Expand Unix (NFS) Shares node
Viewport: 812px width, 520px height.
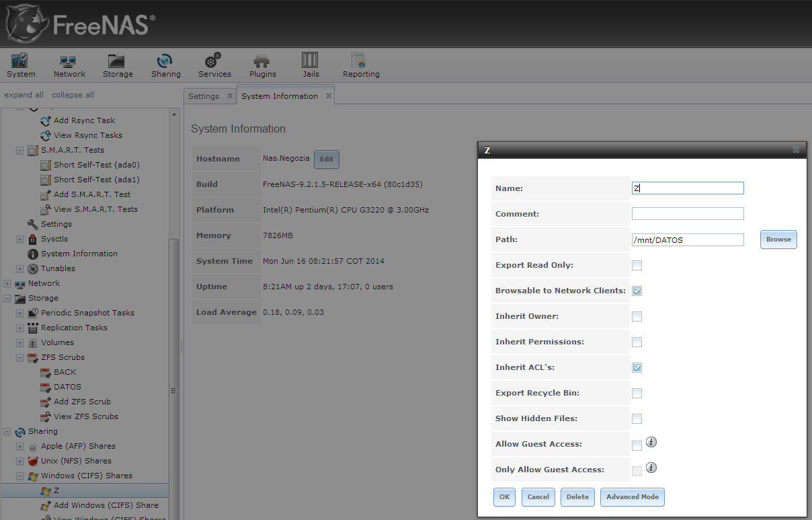point(19,461)
